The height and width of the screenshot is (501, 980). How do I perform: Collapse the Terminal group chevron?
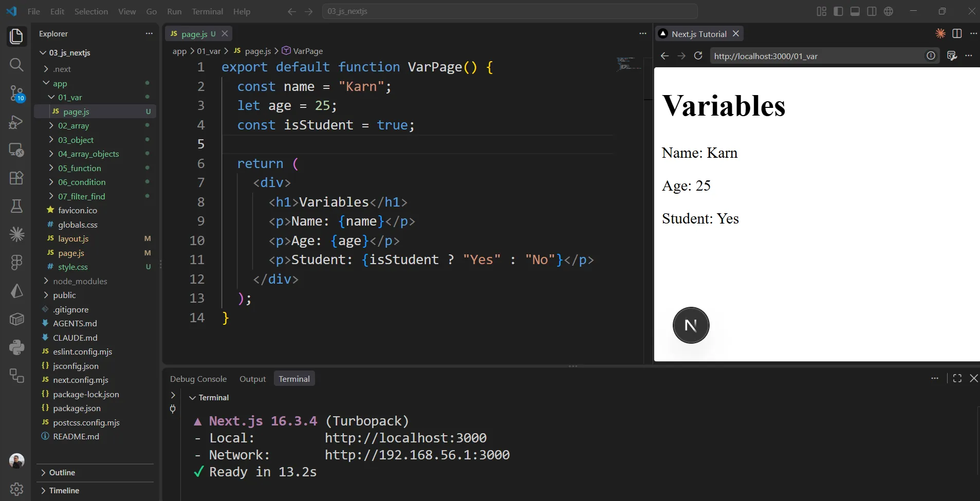[193, 398]
